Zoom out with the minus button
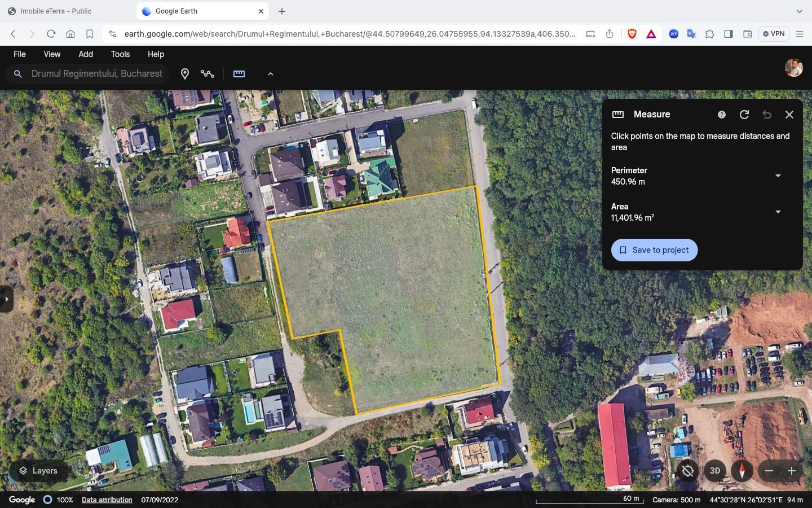Screen dimensions: 812x508 pos(769,471)
